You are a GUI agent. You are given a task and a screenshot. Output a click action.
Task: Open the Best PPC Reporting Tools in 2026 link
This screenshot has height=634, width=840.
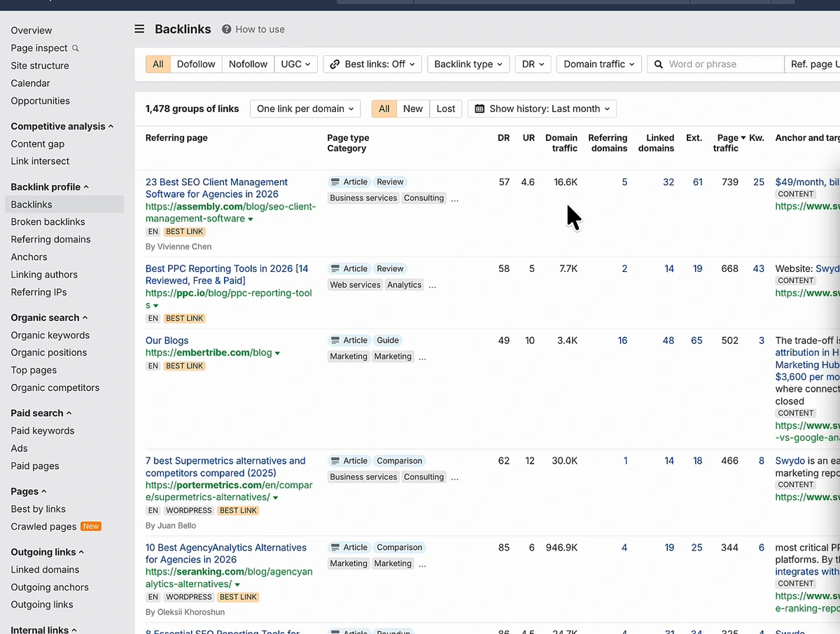pos(227,275)
